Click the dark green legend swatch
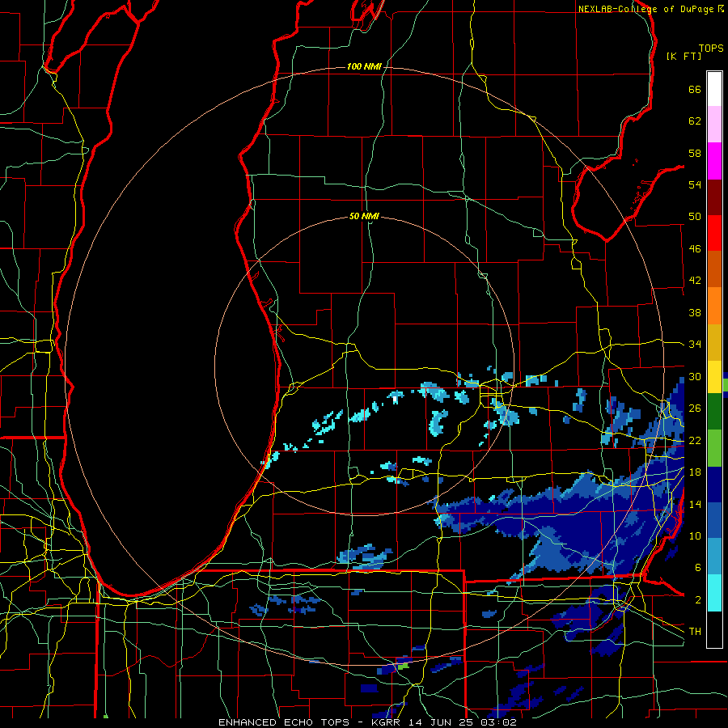 click(x=714, y=412)
